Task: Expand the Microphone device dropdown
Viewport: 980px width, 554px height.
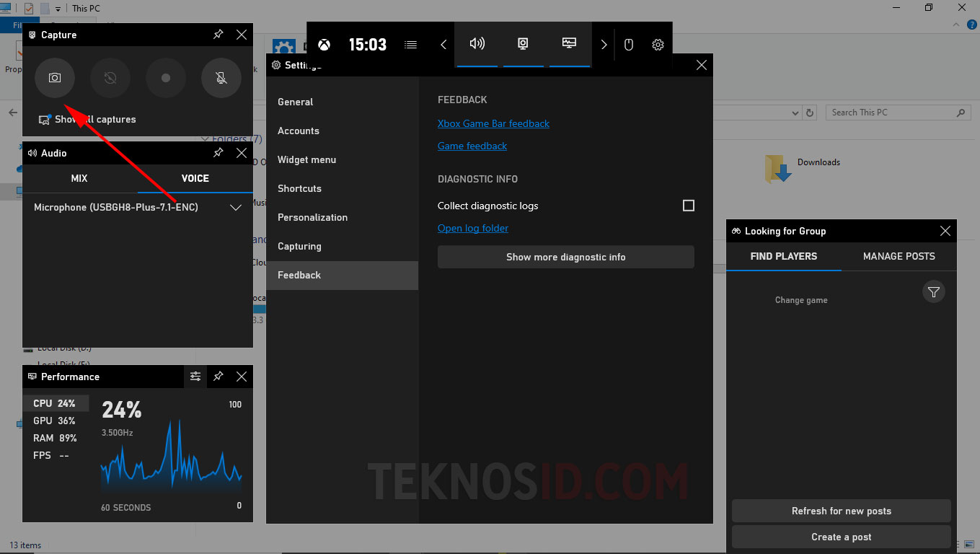Action: 235,207
